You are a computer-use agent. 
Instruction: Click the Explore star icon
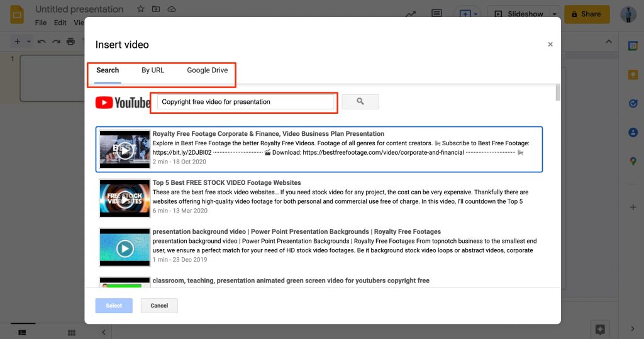600,329
